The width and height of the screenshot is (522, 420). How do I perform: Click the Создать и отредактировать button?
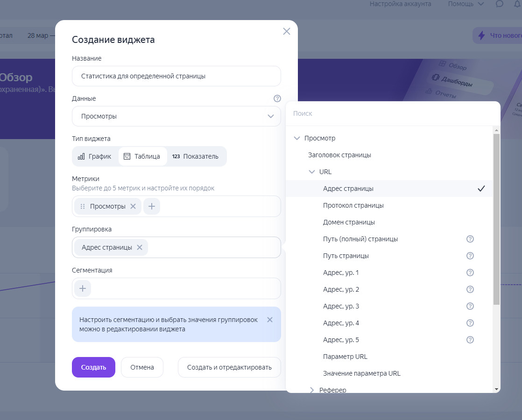tap(229, 367)
